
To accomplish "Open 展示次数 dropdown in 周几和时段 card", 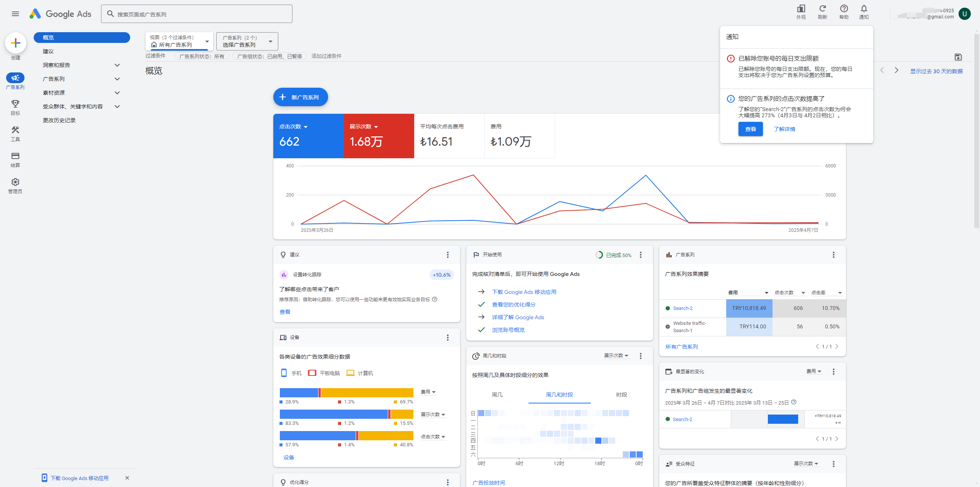I will (616, 356).
